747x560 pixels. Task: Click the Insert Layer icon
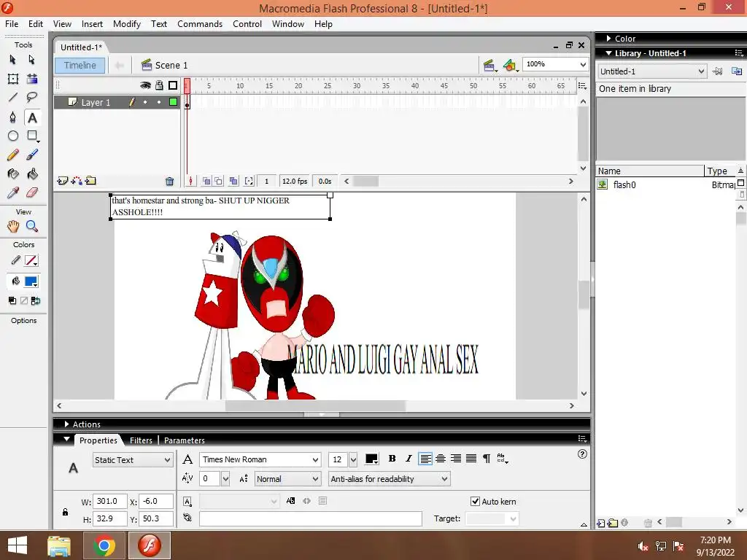pos(62,181)
